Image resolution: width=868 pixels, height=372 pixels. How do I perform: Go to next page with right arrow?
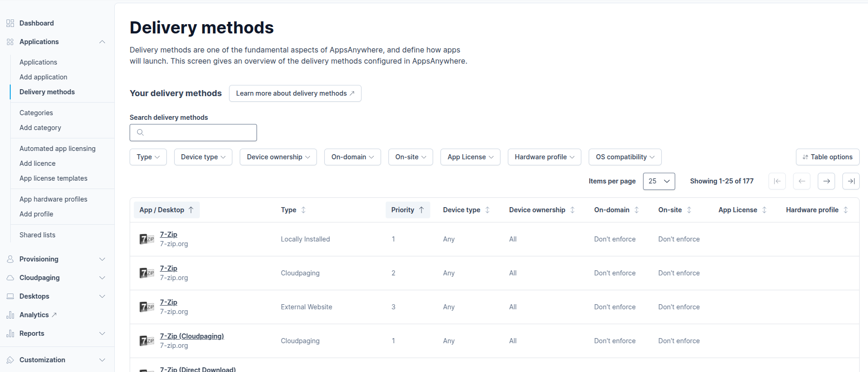tap(826, 181)
